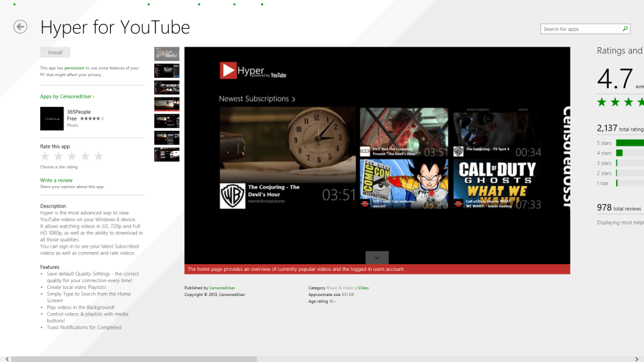Open Apps by CensoredUser
Image resolution: width=644 pixels, height=362 pixels.
point(67,96)
